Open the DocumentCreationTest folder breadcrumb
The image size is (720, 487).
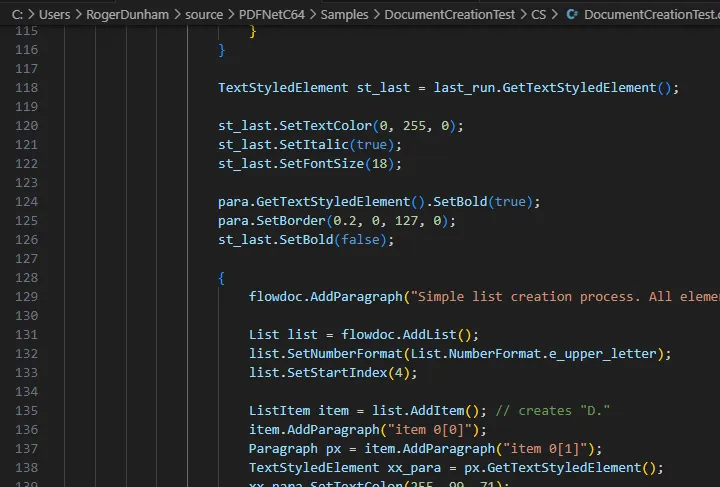pos(449,15)
